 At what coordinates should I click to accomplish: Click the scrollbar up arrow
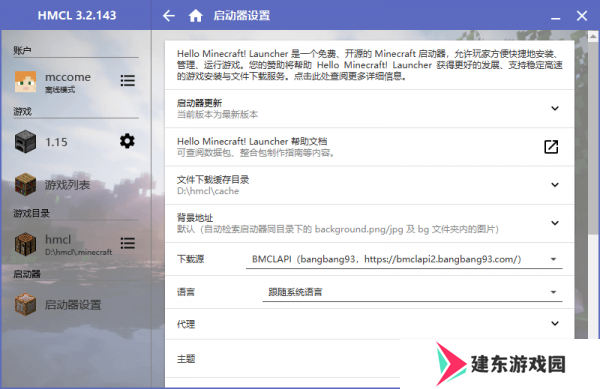click(593, 37)
